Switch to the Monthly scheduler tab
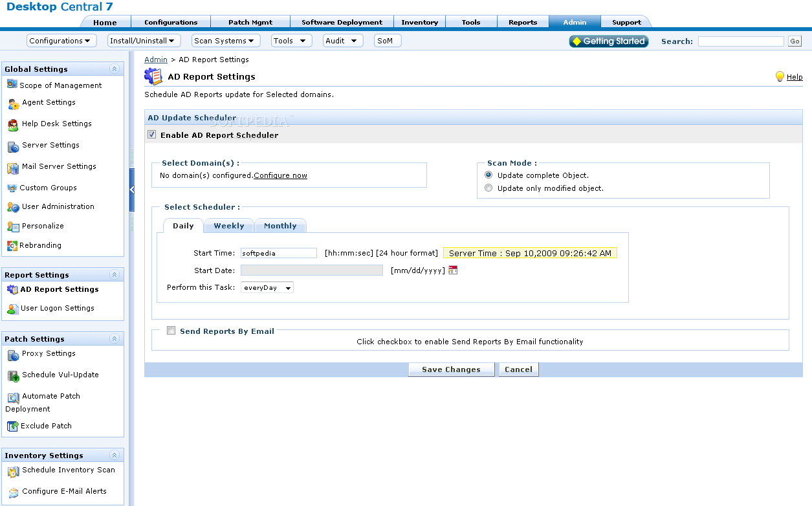 280,226
